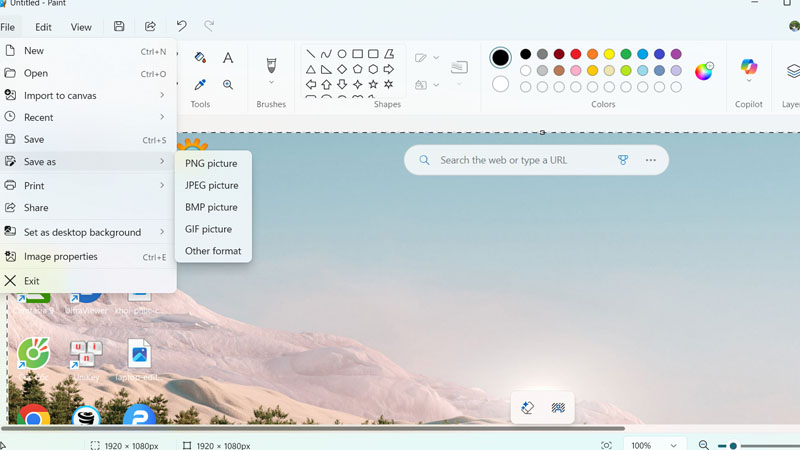Viewport: 800px width, 450px height.
Task: Open Image properties from File menu
Action: tap(61, 257)
